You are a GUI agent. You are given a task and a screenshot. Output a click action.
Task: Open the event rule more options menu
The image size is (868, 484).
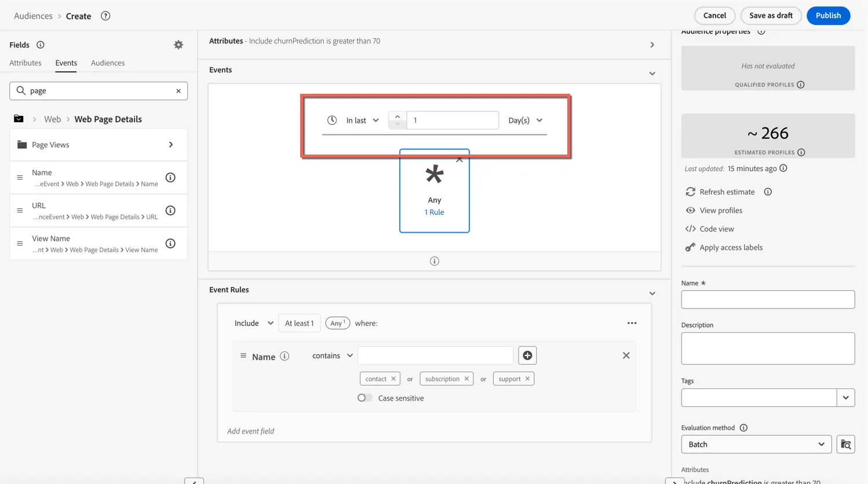632,323
